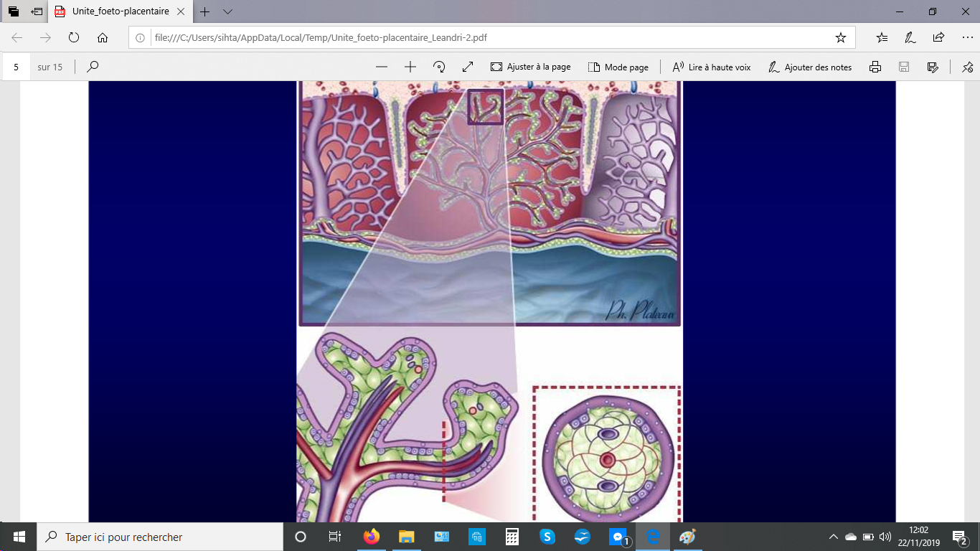980x551 pixels.
Task: Check battery status in the tray
Action: point(868,537)
